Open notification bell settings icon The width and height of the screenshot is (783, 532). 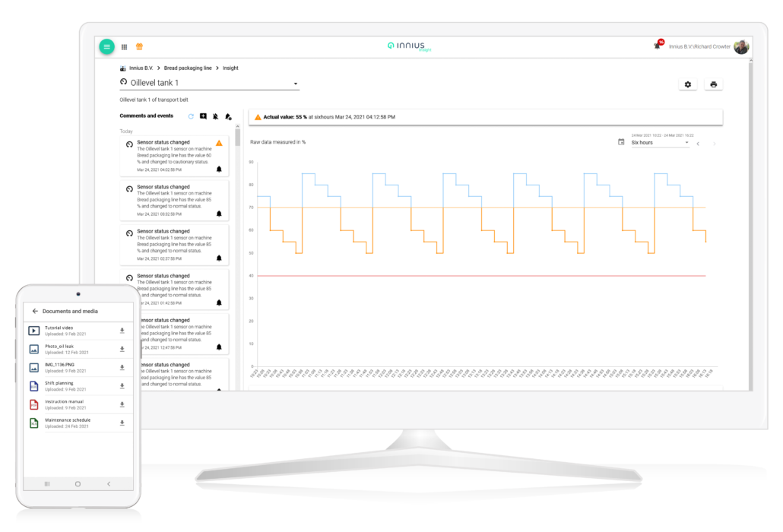(x=228, y=116)
